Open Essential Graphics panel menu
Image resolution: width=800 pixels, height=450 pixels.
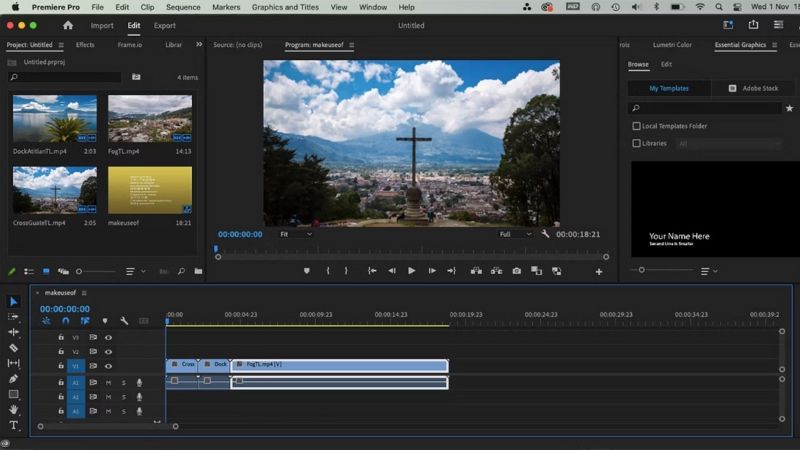coord(774,45)
